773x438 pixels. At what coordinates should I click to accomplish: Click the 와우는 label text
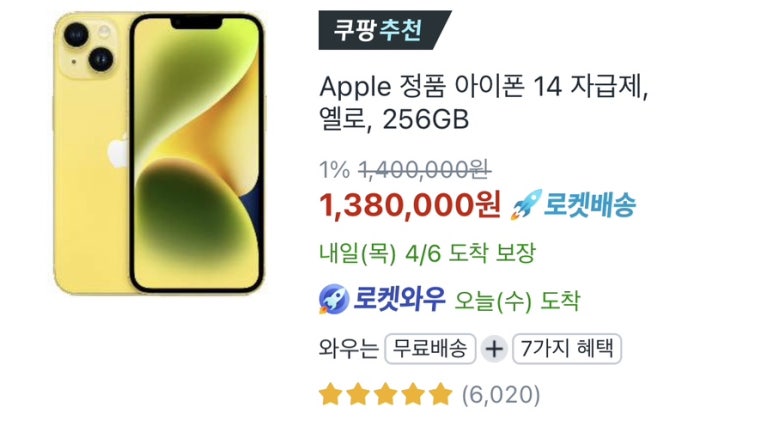pyautogui.click(x=349, y=349)
